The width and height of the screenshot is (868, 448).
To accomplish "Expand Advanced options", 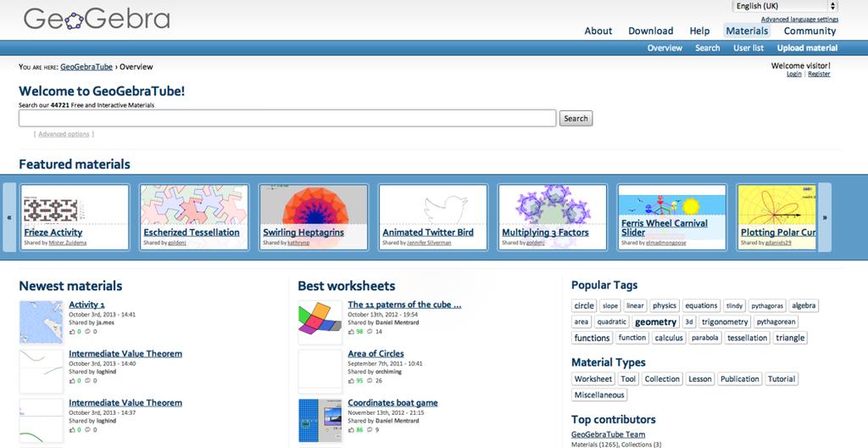I will 64,134.
